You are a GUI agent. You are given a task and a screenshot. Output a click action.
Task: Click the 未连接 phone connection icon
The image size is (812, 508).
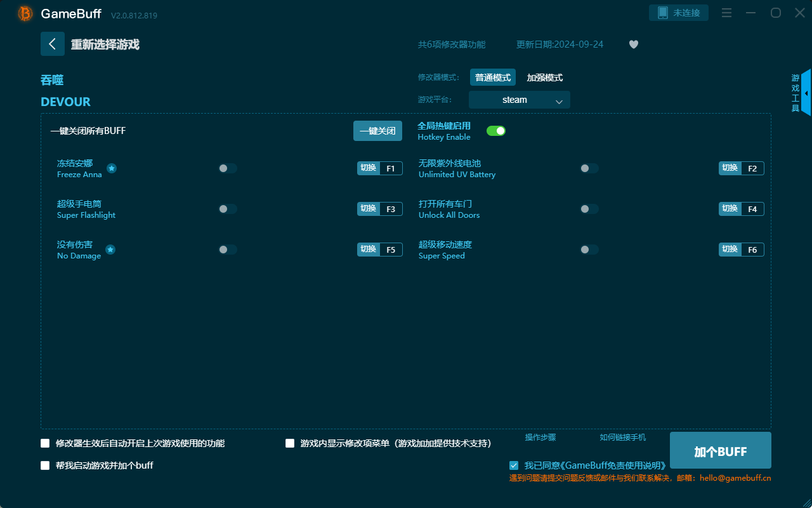(x=678, y=12)
